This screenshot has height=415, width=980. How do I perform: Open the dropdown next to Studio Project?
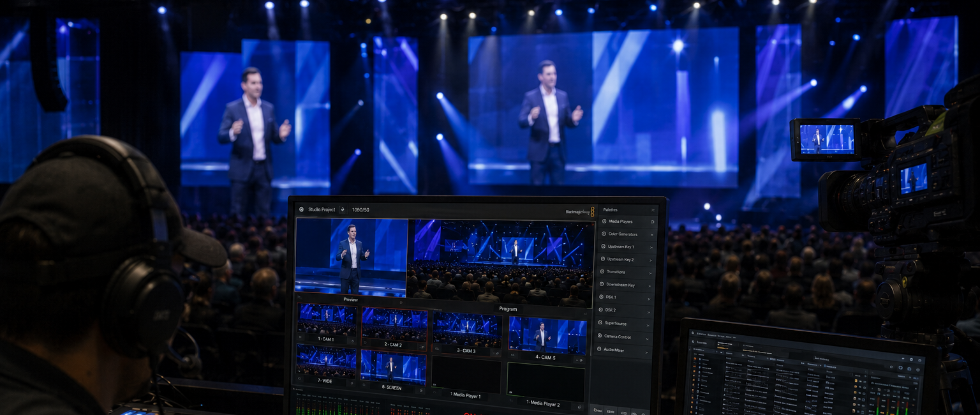[342, 209]
